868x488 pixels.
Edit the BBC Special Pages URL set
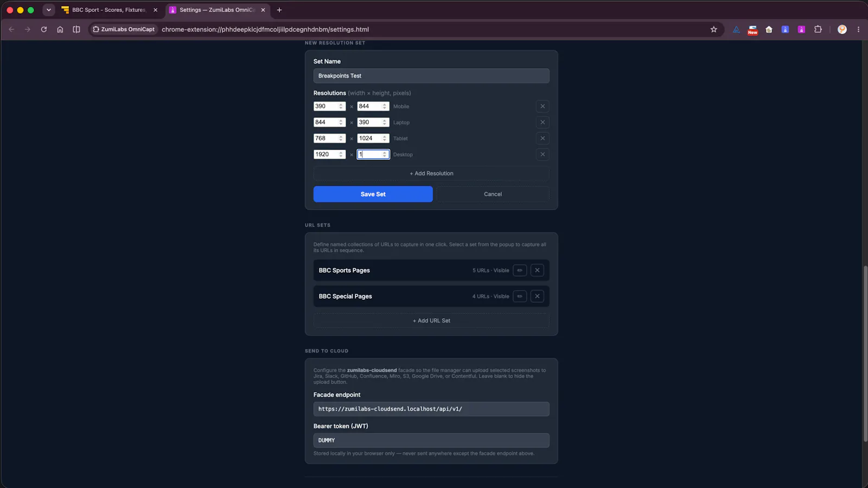[520, 296]
